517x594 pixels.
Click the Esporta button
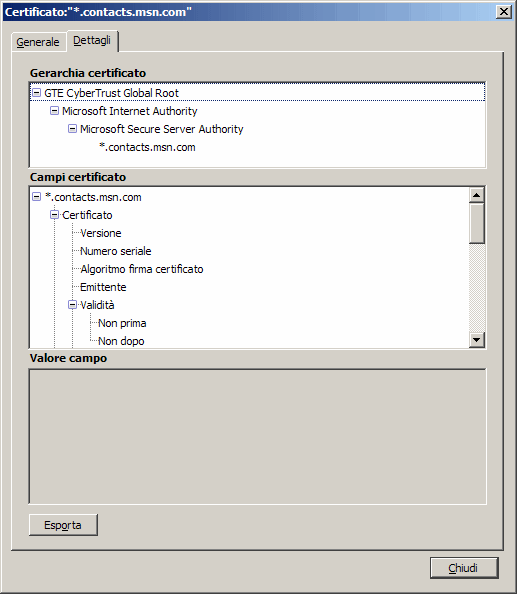[x=63, y=525]
